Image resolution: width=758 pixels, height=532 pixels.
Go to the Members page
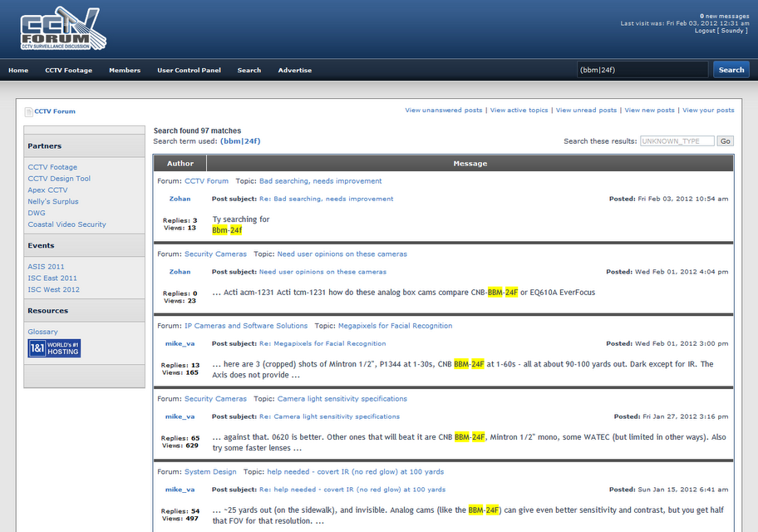pyautogui.click(x=125, y=71)
